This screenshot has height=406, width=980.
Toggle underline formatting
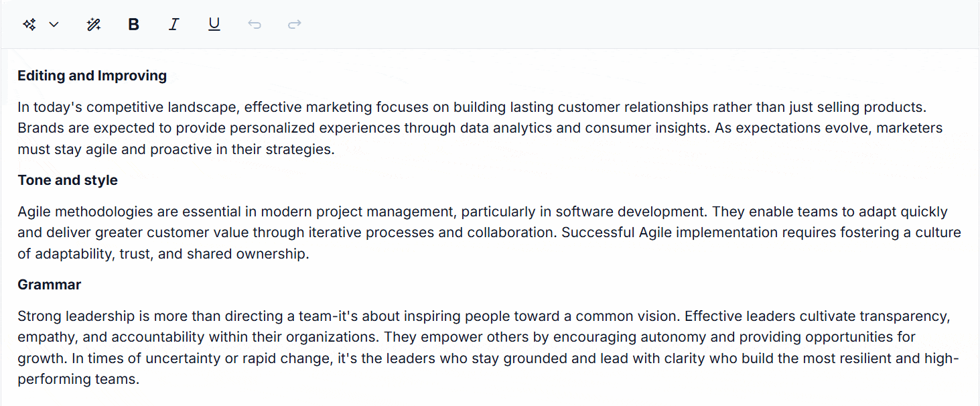[214, 25]
